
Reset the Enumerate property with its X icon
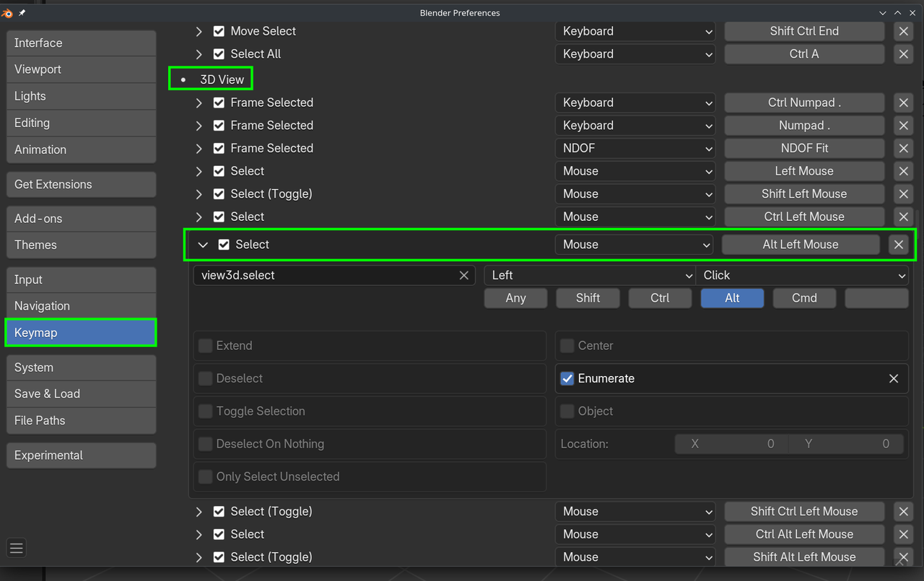click(894, 378)
